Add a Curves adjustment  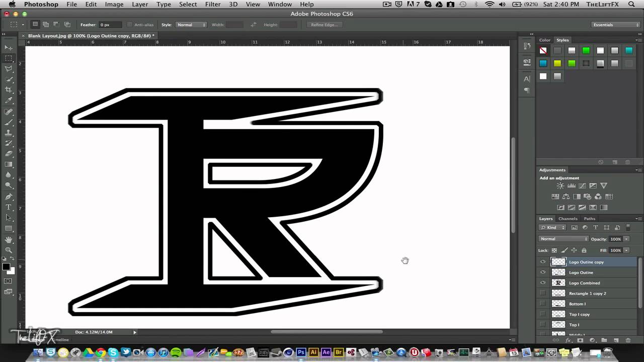(582, 186)
